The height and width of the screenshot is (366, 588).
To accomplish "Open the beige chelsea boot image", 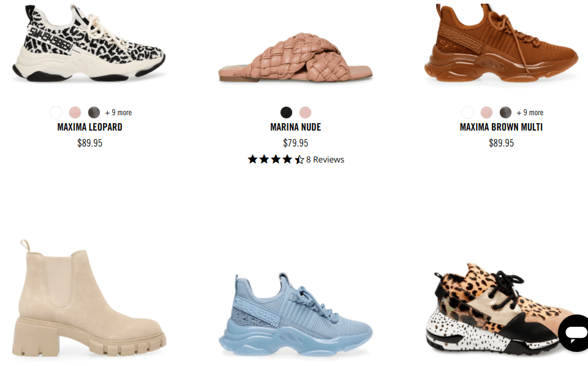I will click(x=89, y=298).
